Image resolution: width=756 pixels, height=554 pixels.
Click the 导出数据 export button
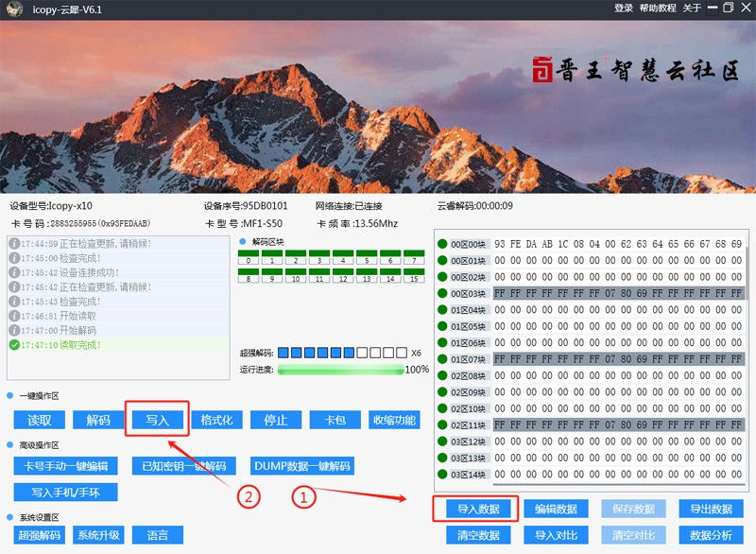coord(712,509)
